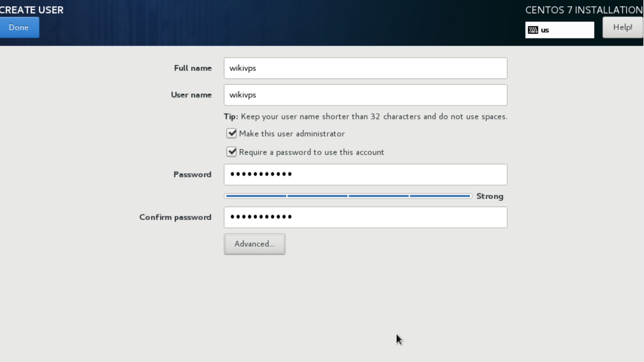This screenshot has width=644, height=362.
Task: Click the CENTOS 7 INSTALLATION title
Action: click(584, 10)
